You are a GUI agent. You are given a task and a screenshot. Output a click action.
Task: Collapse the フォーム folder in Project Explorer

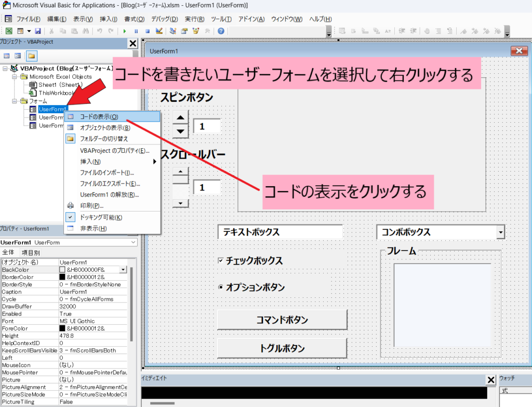click(x=15, y=101)
